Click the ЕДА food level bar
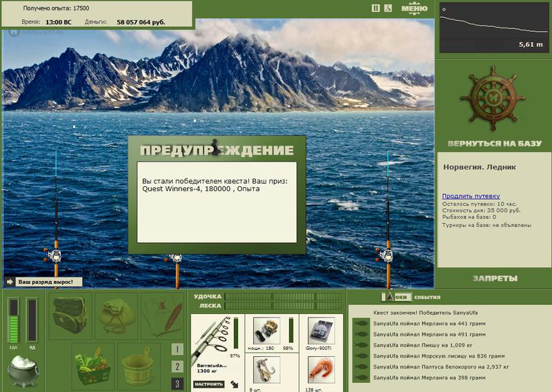 13,321
